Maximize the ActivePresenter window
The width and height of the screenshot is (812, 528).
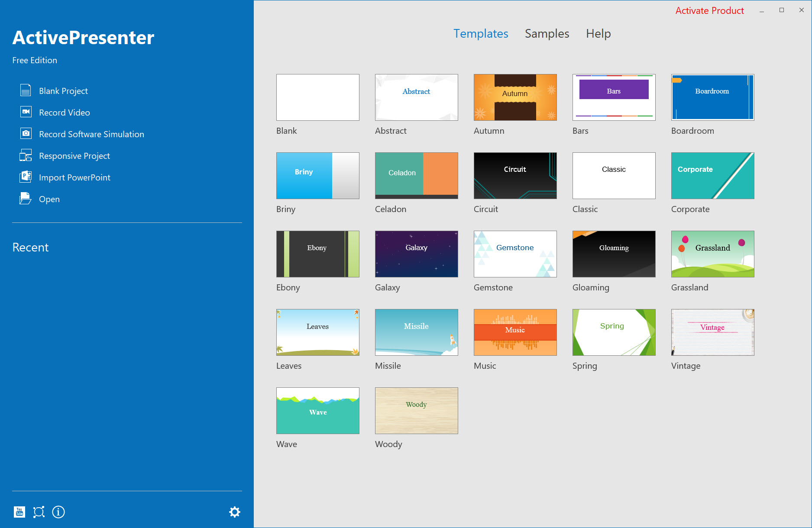[782, 10]
